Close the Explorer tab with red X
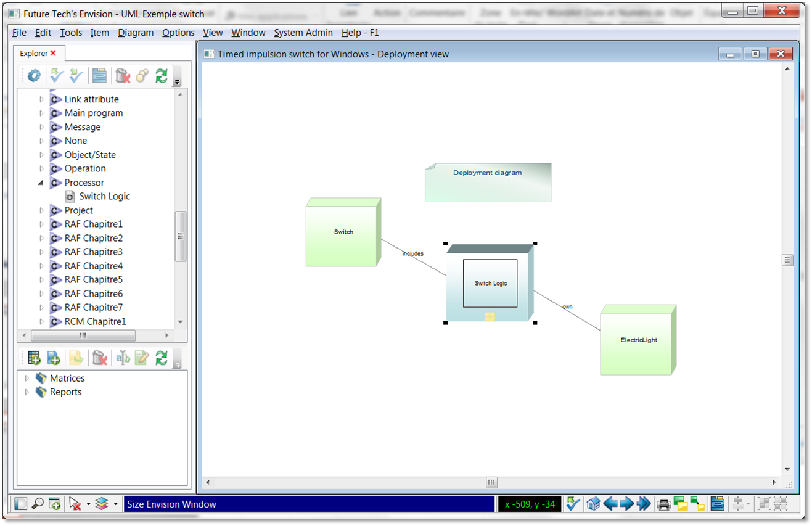 point(53,54)
